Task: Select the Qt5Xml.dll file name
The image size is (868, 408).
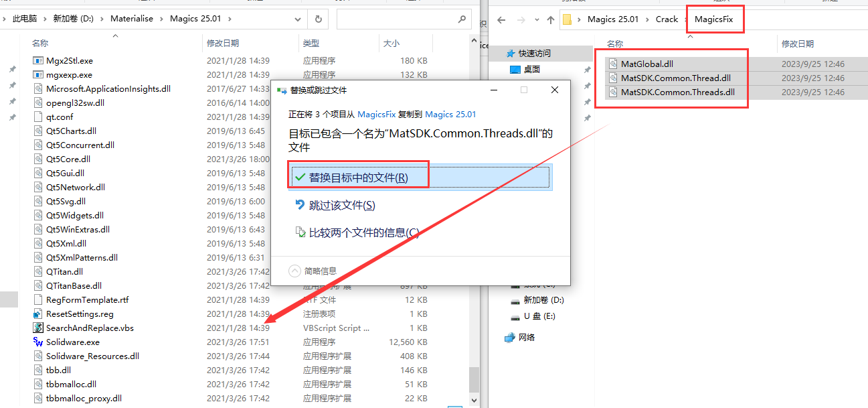Action: click(x=66, y=244)
